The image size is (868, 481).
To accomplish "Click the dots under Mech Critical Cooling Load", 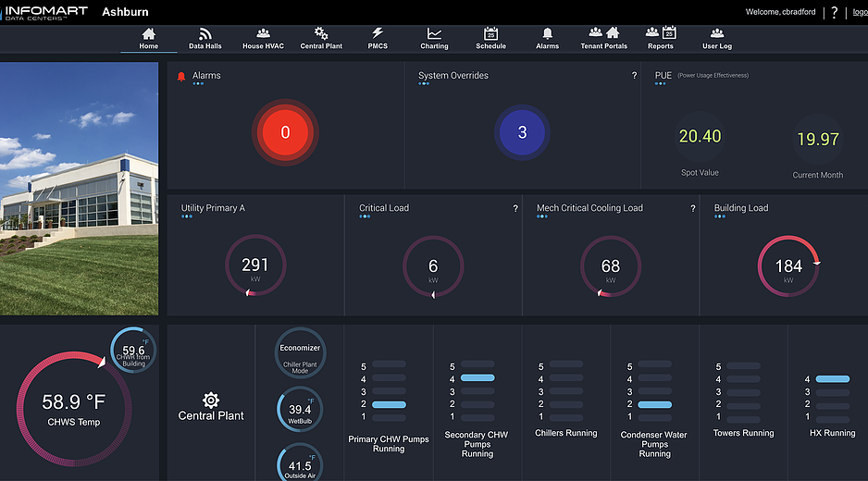I will pyautogui.click(x=542, y=216).
